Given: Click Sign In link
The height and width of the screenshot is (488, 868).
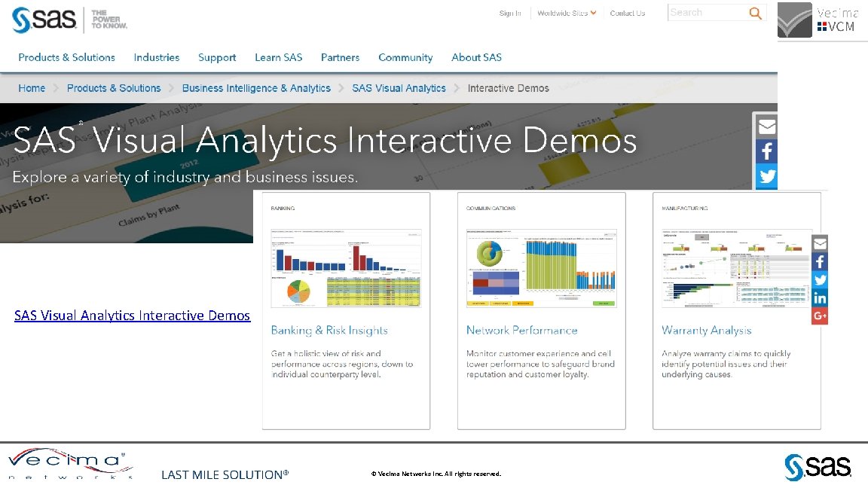Looking at the screenshot, I should coord(510,14).
